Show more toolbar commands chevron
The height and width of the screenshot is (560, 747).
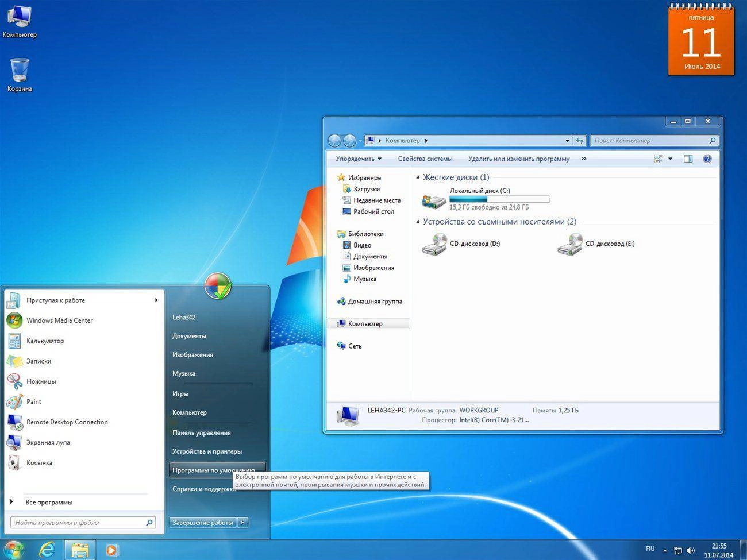pyautogui.click(x=584, y=159)
